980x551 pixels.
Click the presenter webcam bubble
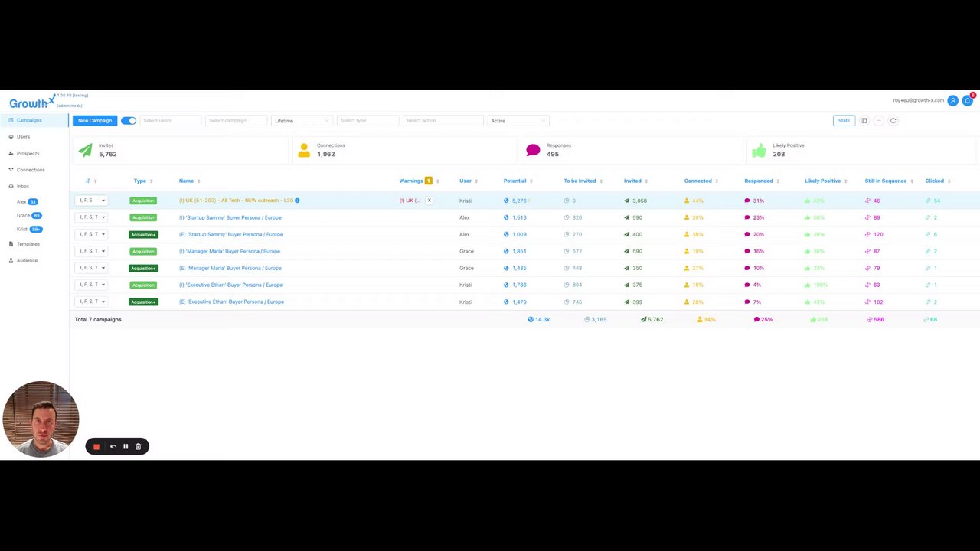tap(41, 419)
